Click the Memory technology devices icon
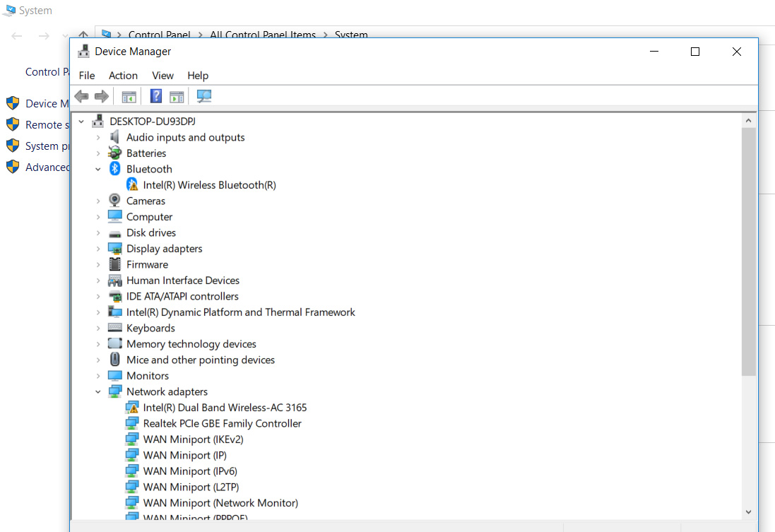 tap(114, 343)
